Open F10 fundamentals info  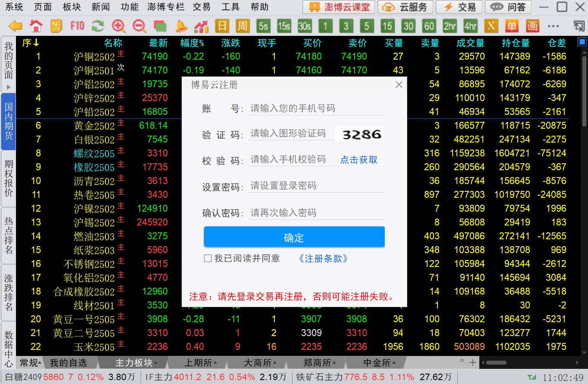click(77, 26)
